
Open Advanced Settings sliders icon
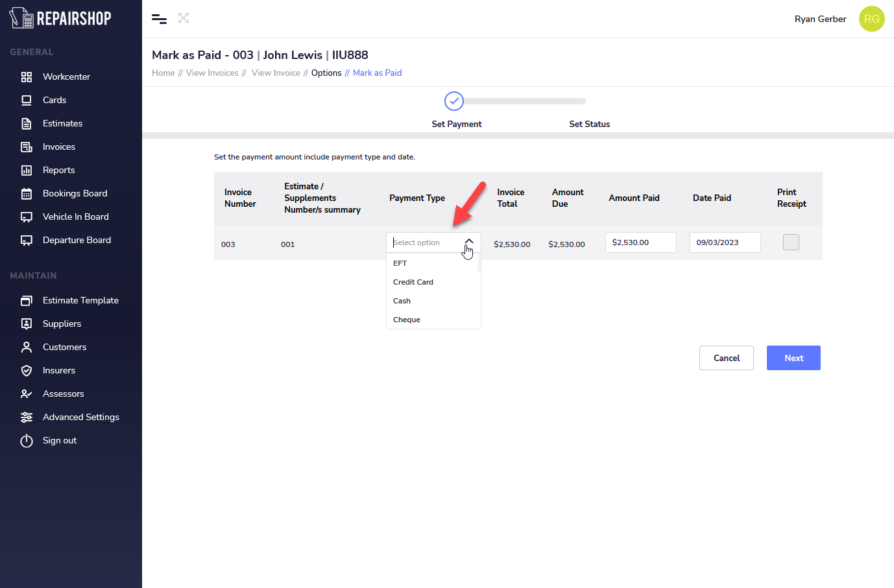coord(27,417)
